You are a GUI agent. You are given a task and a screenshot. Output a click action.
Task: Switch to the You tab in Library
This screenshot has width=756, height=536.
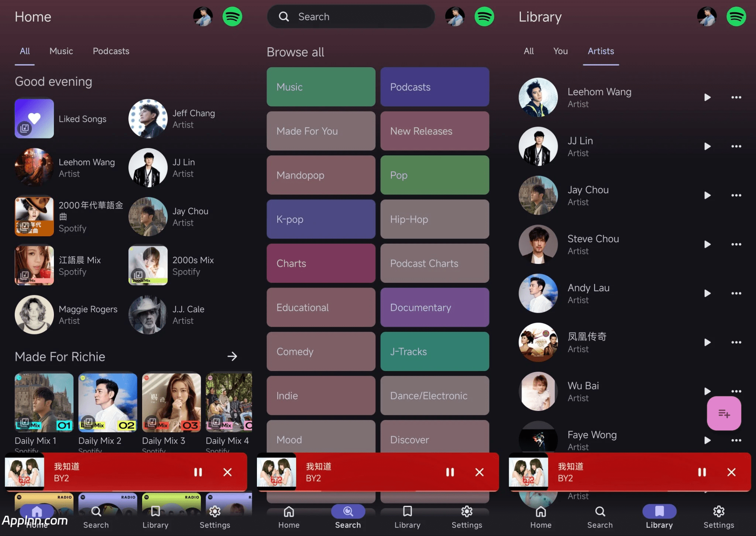point(560,51)
